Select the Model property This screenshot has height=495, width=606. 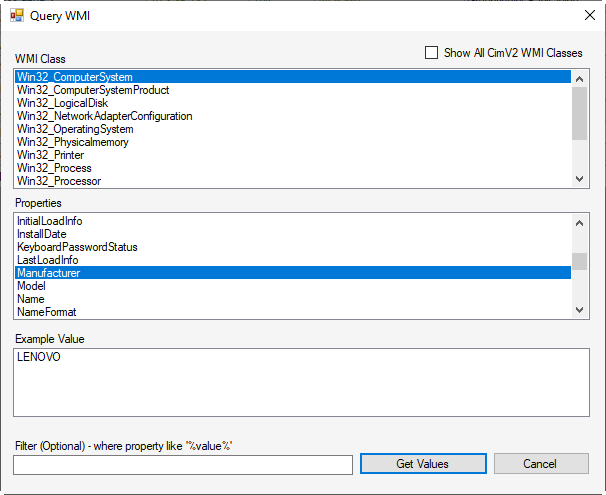(31, 286)
